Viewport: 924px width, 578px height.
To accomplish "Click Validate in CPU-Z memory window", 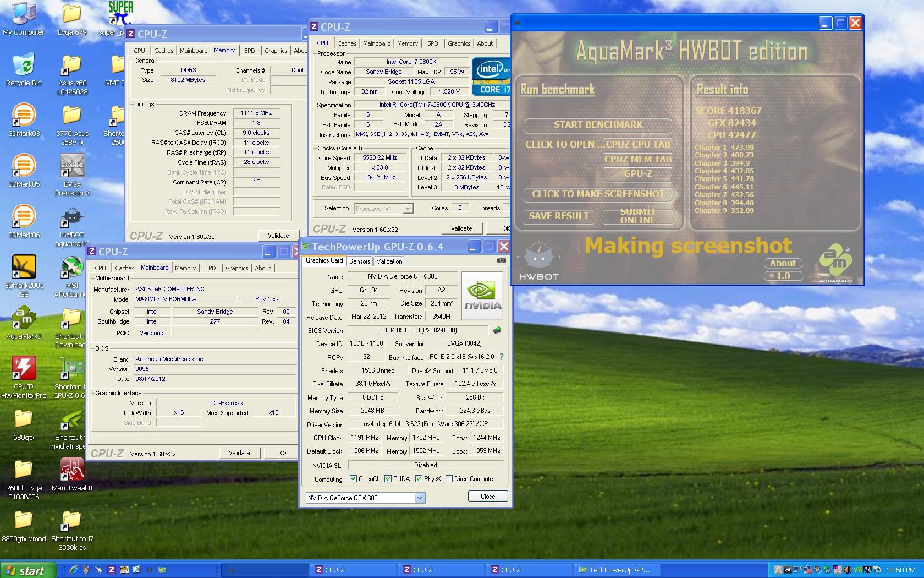I will pyautogui.click(x=278, y=236).
